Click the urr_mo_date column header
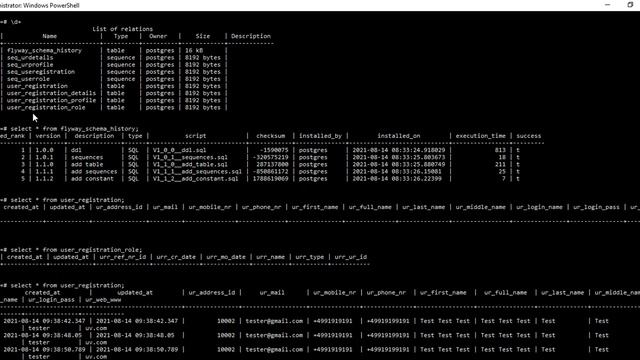This screenshot has width=640, height=360. pyautogui.click(x=226, y=257)
